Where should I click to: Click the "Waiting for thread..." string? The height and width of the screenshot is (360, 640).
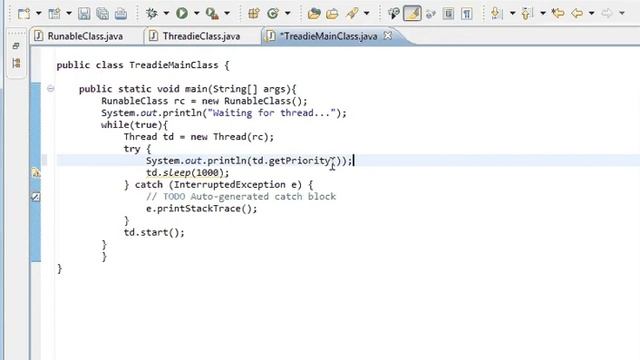click(x=272, y=113)
